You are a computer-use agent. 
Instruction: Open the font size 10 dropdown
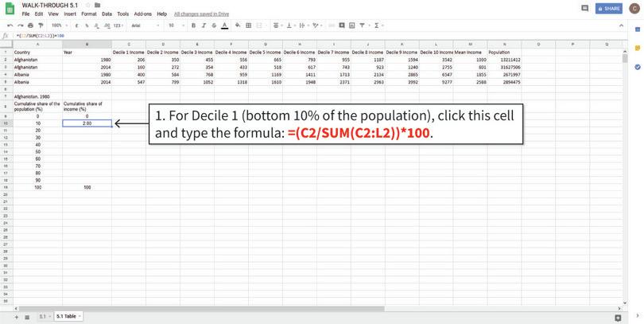coord(177,25)
